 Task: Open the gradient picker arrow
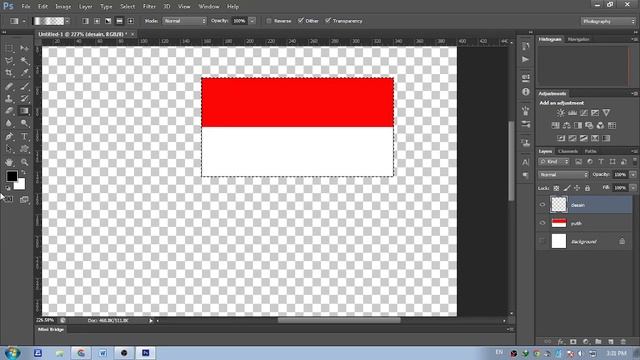click(67, 21)
